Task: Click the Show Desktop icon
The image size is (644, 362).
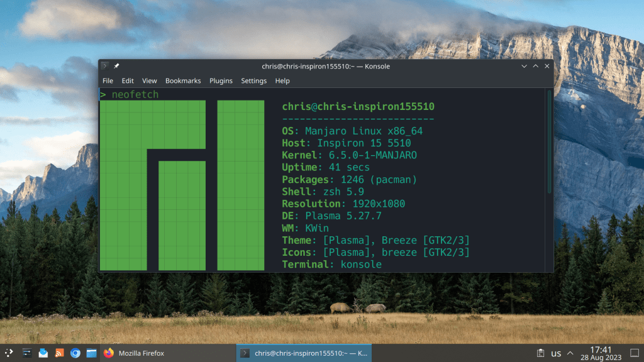Action: [634, 353]
